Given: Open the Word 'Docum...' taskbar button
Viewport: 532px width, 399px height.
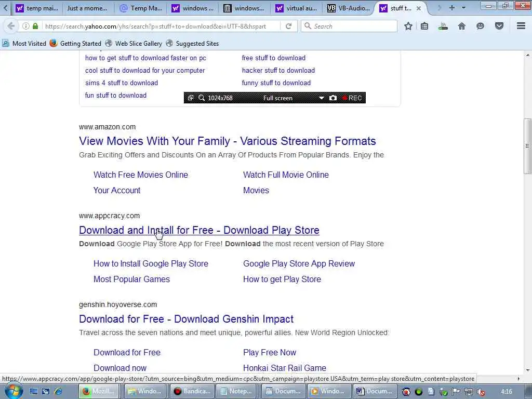Looking at the screenshot, I should click(374, 391).
